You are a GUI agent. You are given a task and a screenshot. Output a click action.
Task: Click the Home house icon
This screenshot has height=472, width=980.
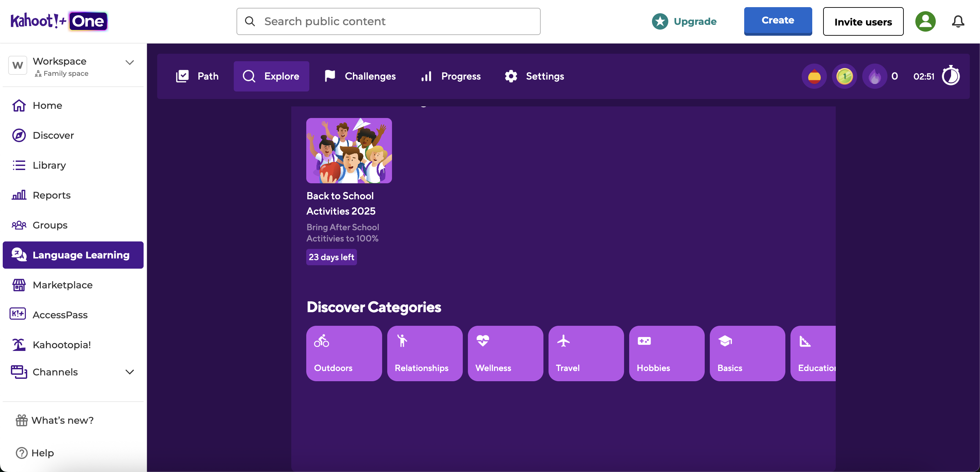19,105
